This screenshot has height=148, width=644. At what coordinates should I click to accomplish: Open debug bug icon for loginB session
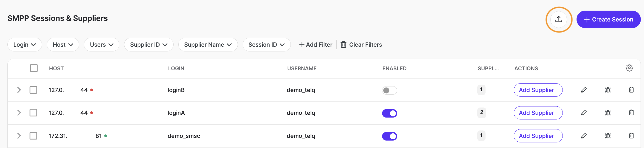pos(608,90)
